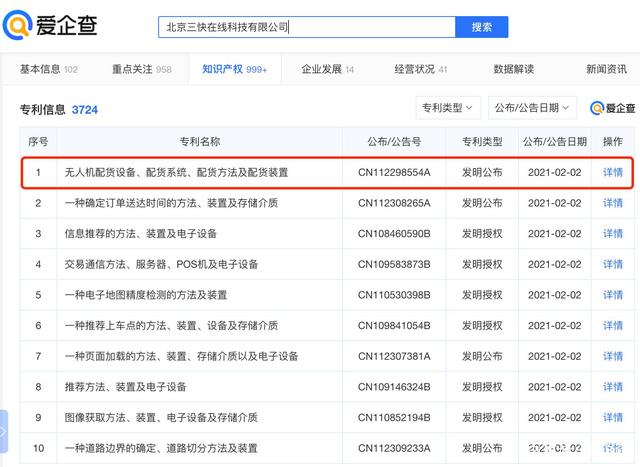Viewport: 640px width, 467px height.
Task: Click the 爱企查 watermark logo beside filters
Action: (x=612, y=108)
